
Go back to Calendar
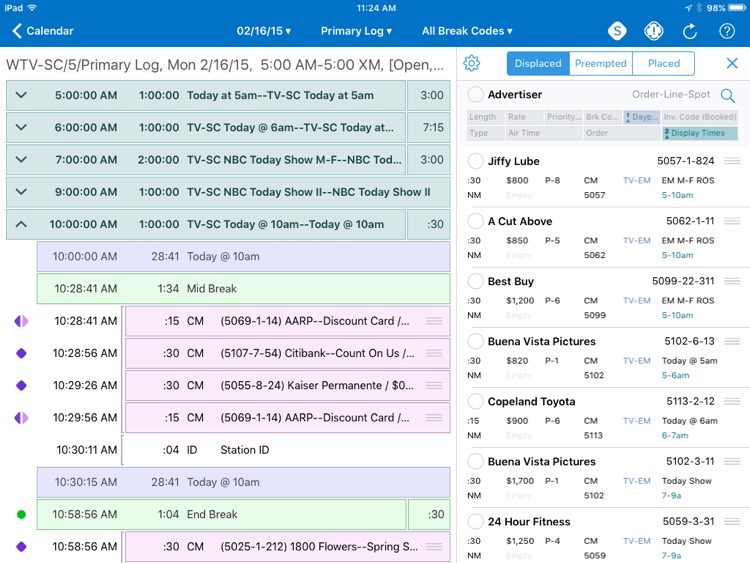point(43,31)
